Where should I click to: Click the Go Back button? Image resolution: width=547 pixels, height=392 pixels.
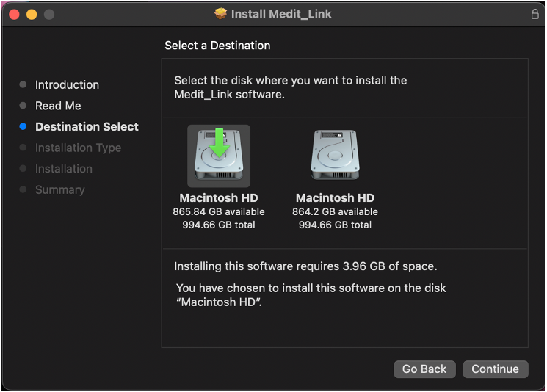point(424,369)
